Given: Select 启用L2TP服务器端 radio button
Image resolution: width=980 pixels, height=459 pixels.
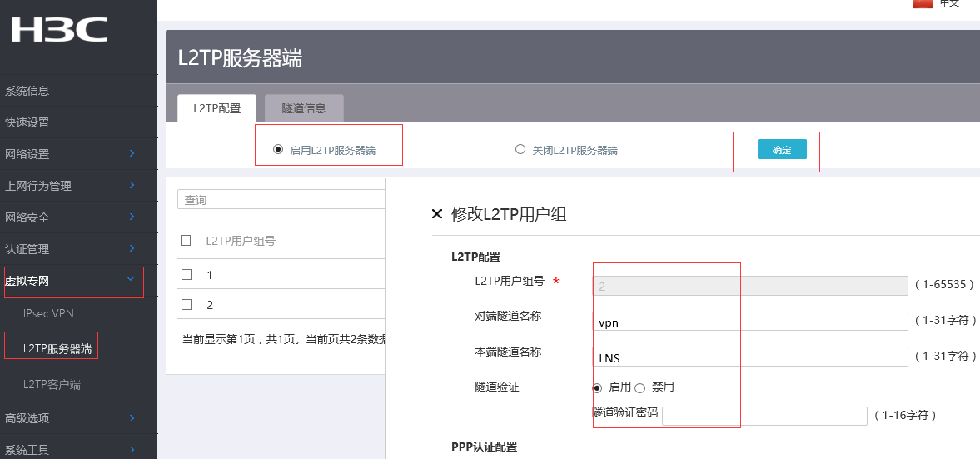Looking at the screenshot, I should tap(278, 150).
